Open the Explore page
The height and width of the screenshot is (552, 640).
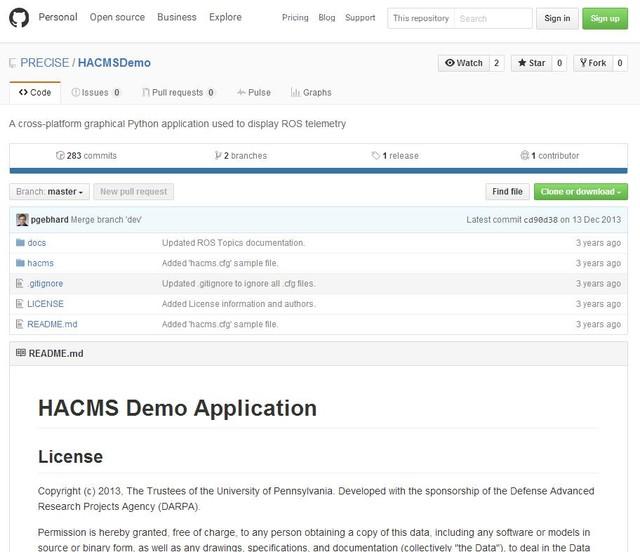pos(225,17)
